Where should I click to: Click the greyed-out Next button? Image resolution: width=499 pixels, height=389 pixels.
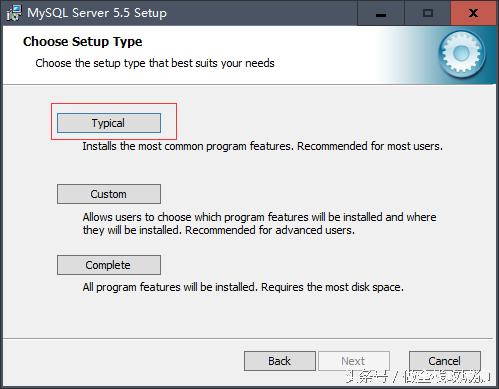pos(354,361)
